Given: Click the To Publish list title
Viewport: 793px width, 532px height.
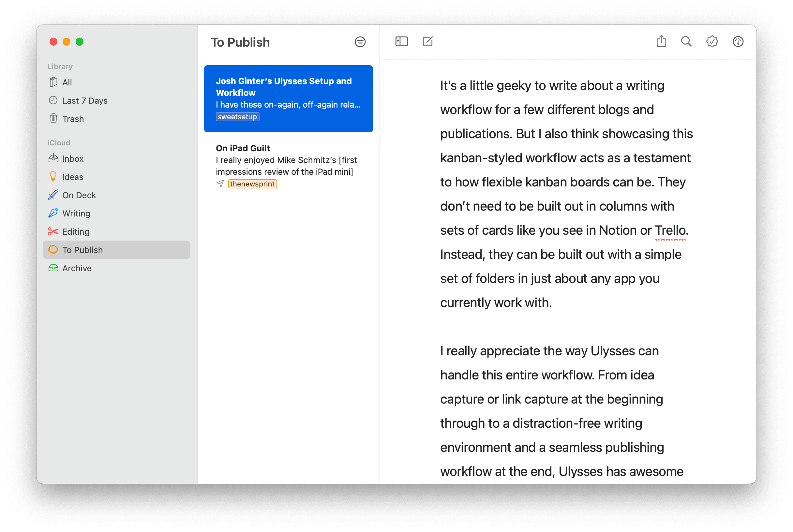Looking at the screenshot, I should (240, 42).
